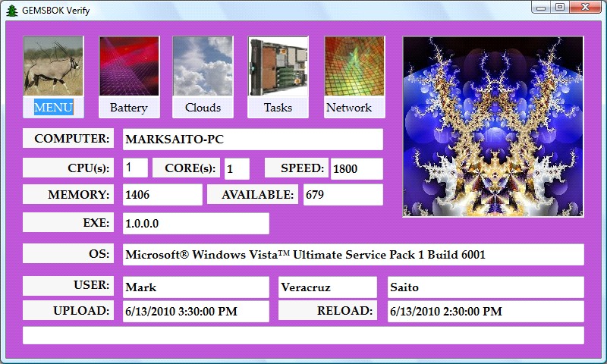
Task: Click the MEMORY field showing 1406
Action: point(162,195)
